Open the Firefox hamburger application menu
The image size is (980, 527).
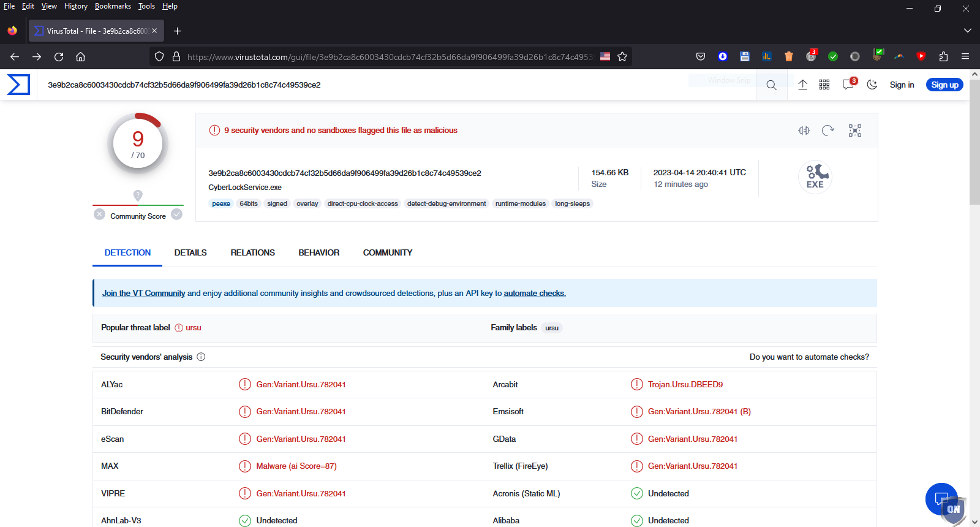[965, 56]
